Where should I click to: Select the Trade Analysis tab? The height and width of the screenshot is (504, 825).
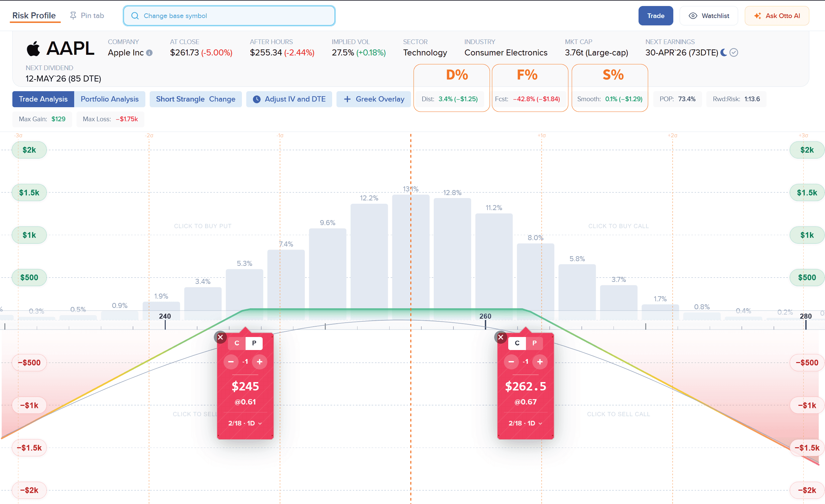tap(43, 100)
